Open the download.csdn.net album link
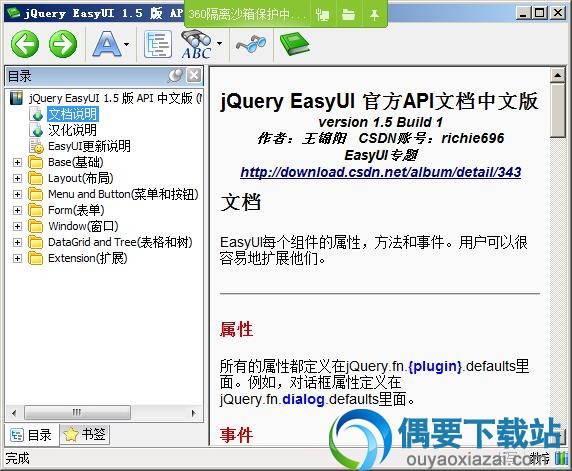572x471 pixels. pyautogui.click(x=380, y=172)
